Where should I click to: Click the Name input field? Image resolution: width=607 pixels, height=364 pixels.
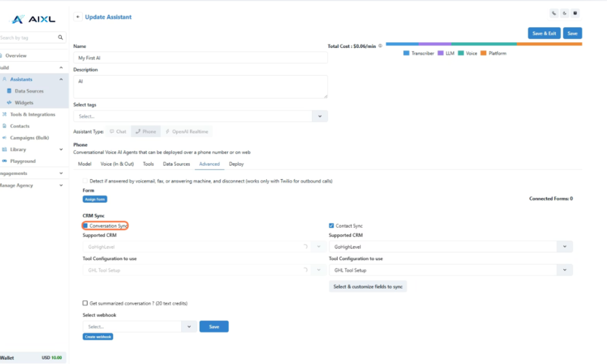click(200, 58)
